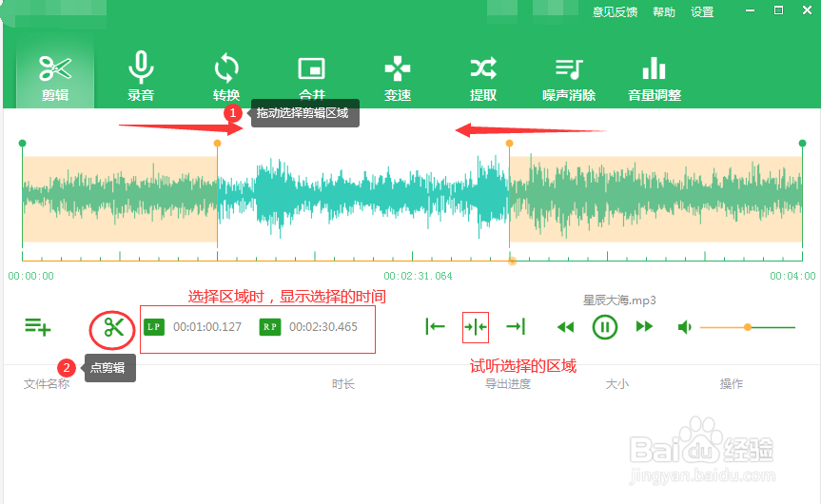Click the selected teal waveform region
821x504 pixels.
tap(362, 199)
